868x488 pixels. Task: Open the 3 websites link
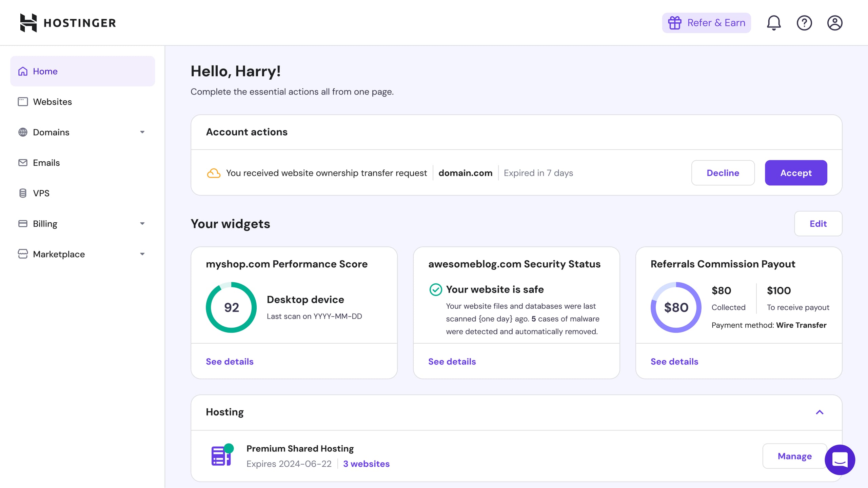(x=366, y=464)
